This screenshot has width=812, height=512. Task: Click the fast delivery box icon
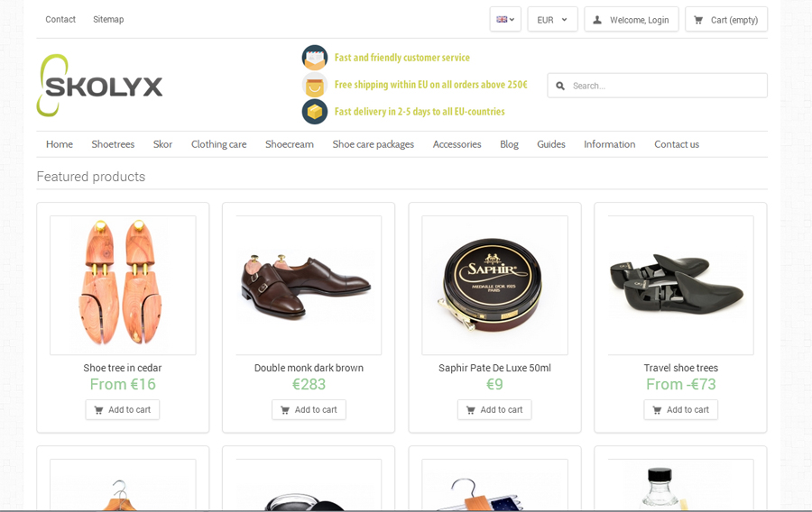[x=315, y=112]
